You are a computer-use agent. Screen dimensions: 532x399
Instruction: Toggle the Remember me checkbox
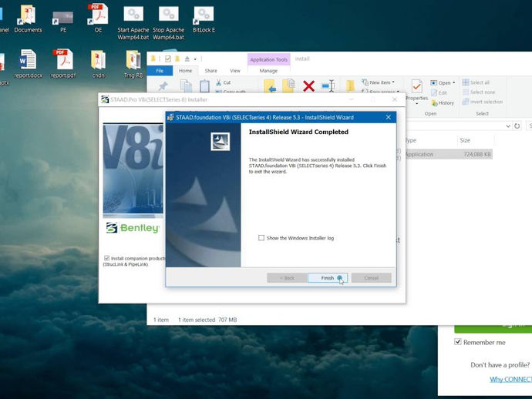coord(458,342)
